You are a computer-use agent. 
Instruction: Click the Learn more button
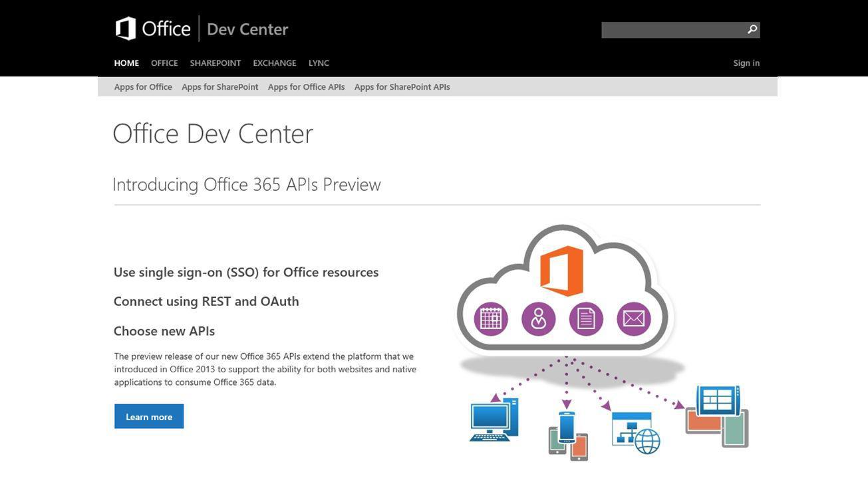coord(149,416)
